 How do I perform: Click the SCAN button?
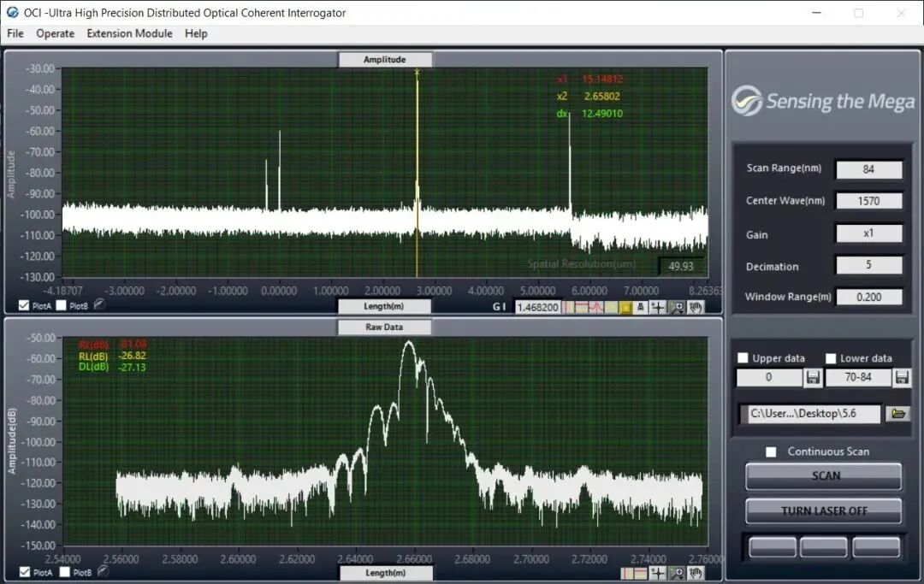coord(824,475)
